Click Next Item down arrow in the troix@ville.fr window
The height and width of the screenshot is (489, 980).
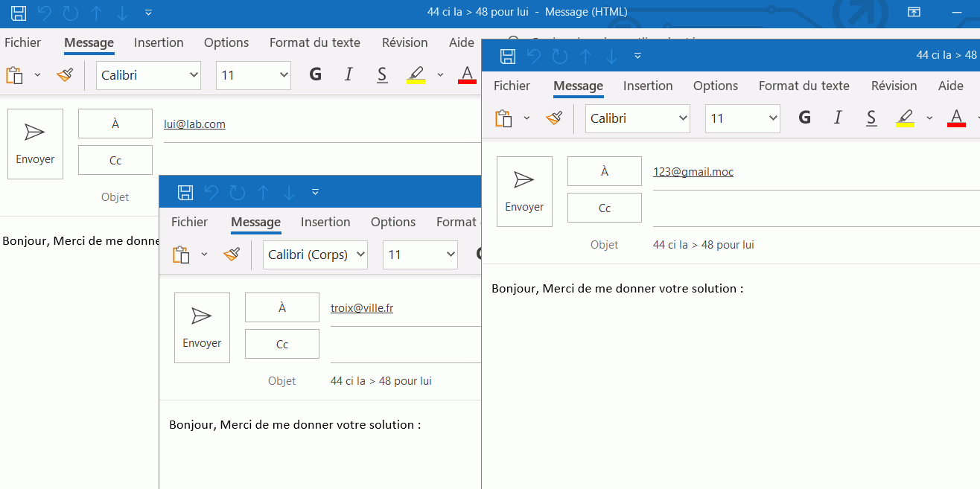tap(289, 193)
